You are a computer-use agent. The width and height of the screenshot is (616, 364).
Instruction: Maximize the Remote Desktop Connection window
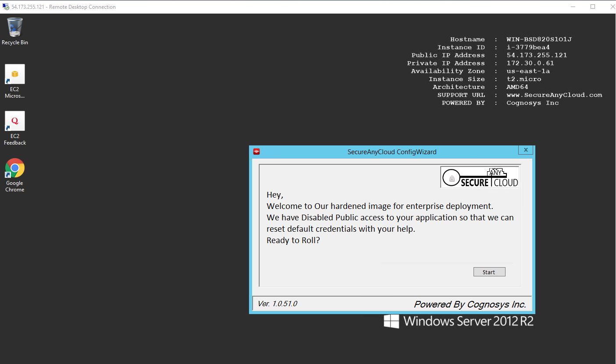click(x=593, y=7)
